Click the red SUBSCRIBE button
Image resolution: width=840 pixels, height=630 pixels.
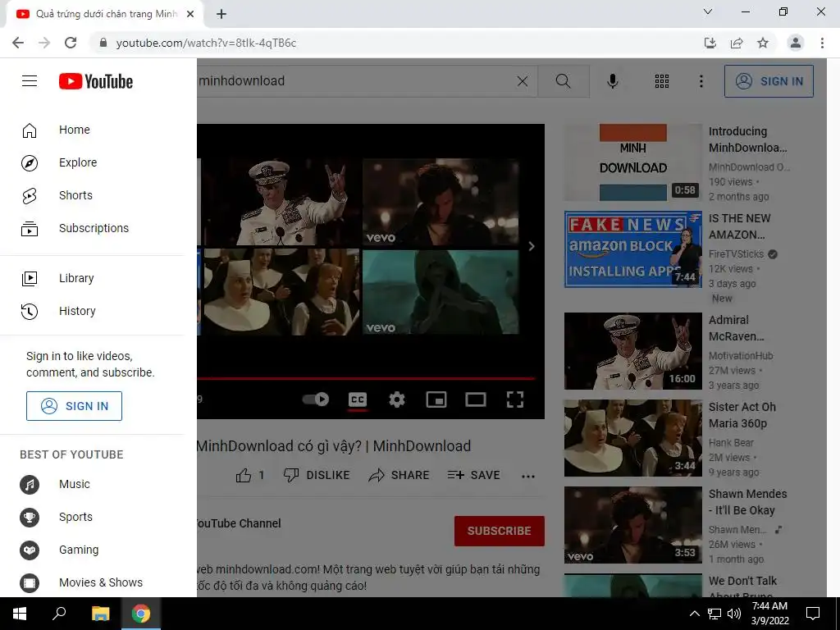pos(500,531)
